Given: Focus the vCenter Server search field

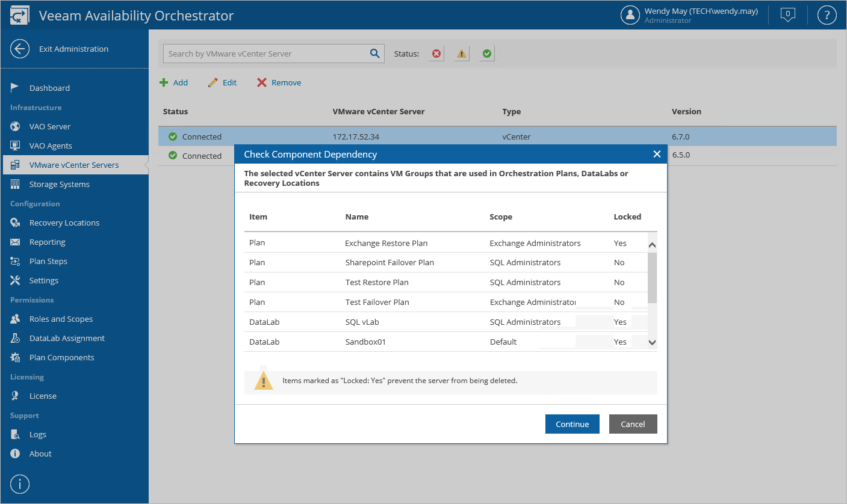Looking at the screenshot, I should [266, 54].
